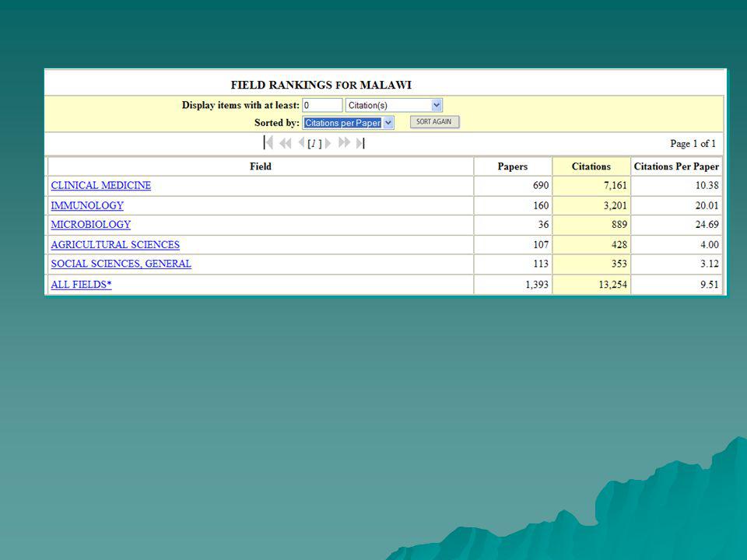The width and height of the screenshot is (747, 560).
Task: Open the ALL FIELDS* link
Action: coord(81,285)
